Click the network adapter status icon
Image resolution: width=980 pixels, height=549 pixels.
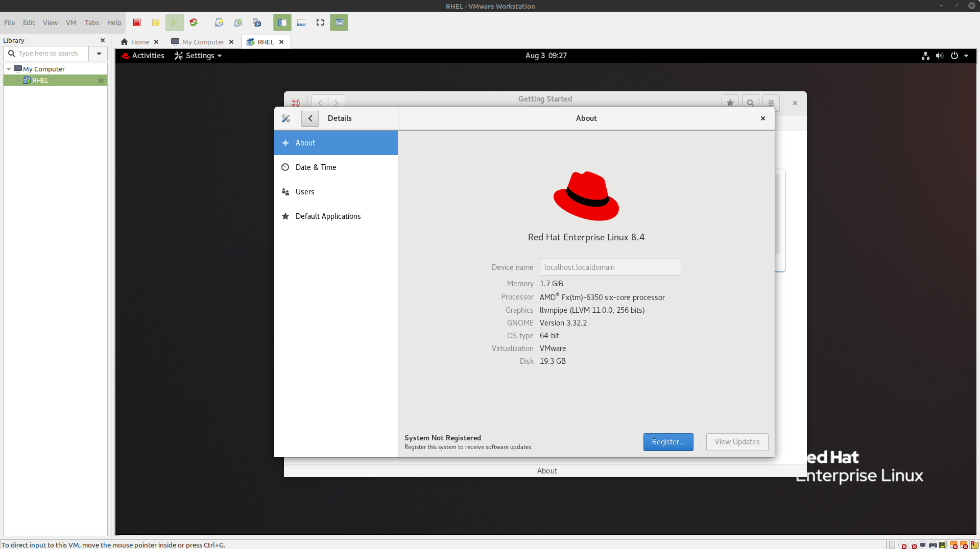(x=923, y=545)
